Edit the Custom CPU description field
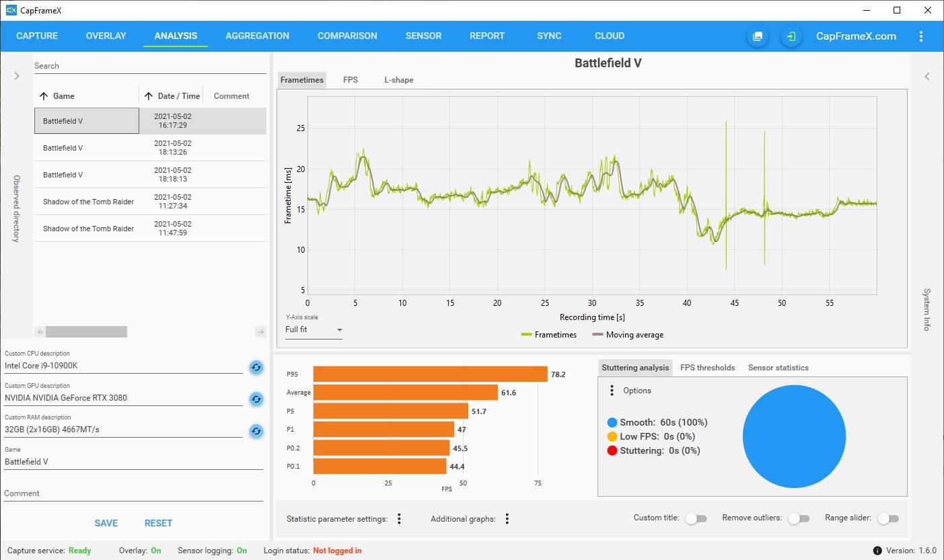Screen dimensions: 944x560 tap(123, 366)
